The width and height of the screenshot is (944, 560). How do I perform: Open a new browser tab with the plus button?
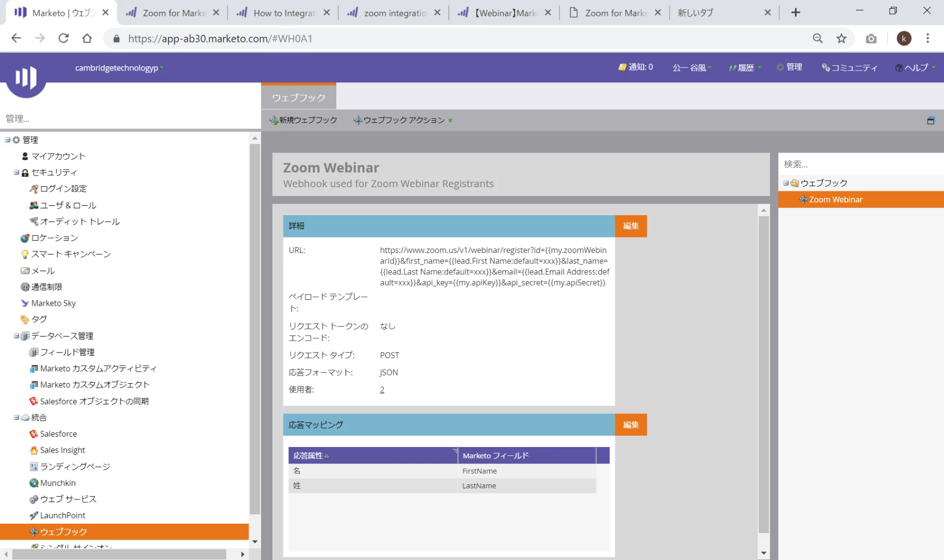click(x=795, y=12)
